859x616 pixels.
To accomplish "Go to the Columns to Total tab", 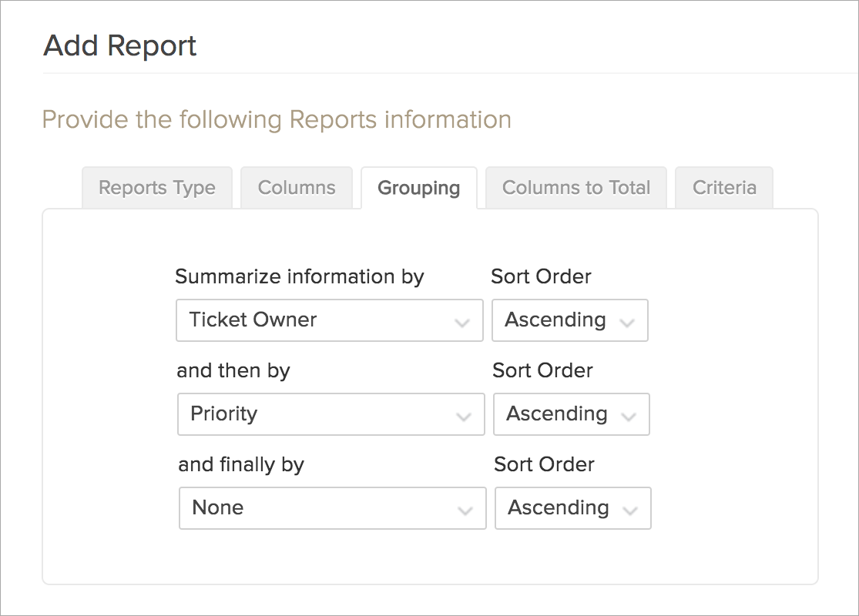I will click(576, 188).
